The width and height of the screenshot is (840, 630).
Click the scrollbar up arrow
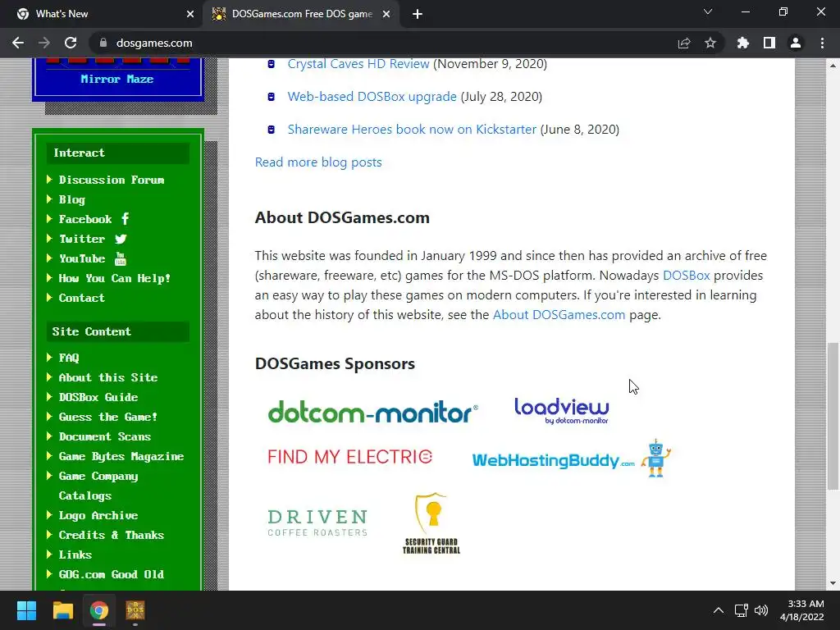[833, 66]
